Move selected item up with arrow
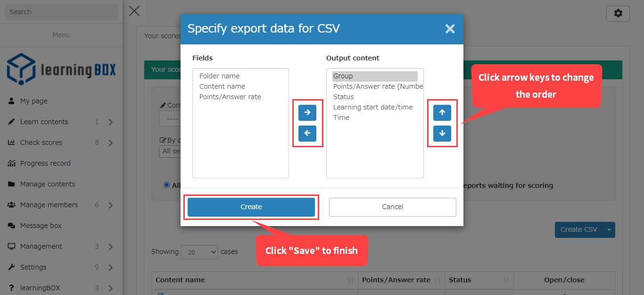 click(x=442, y=112)
